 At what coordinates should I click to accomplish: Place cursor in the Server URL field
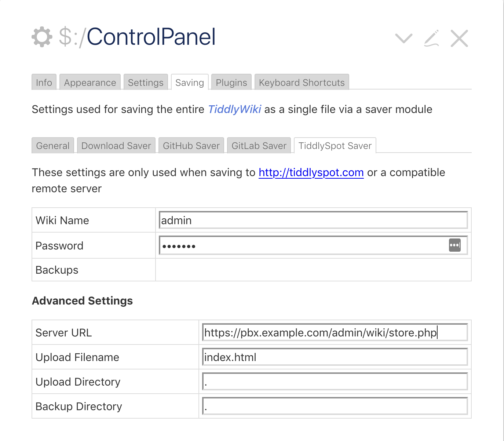(x=335, y=332)
